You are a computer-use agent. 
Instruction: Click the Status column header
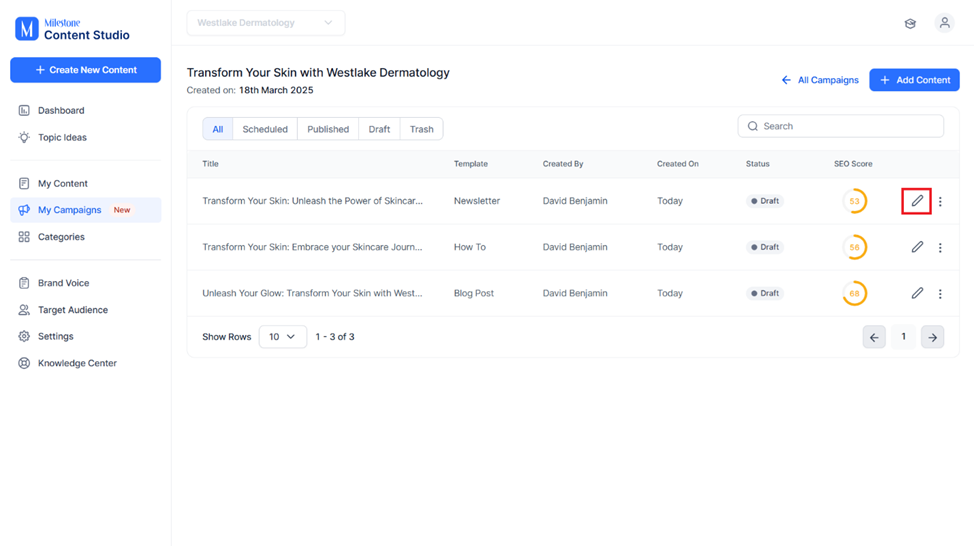point(758,164)
